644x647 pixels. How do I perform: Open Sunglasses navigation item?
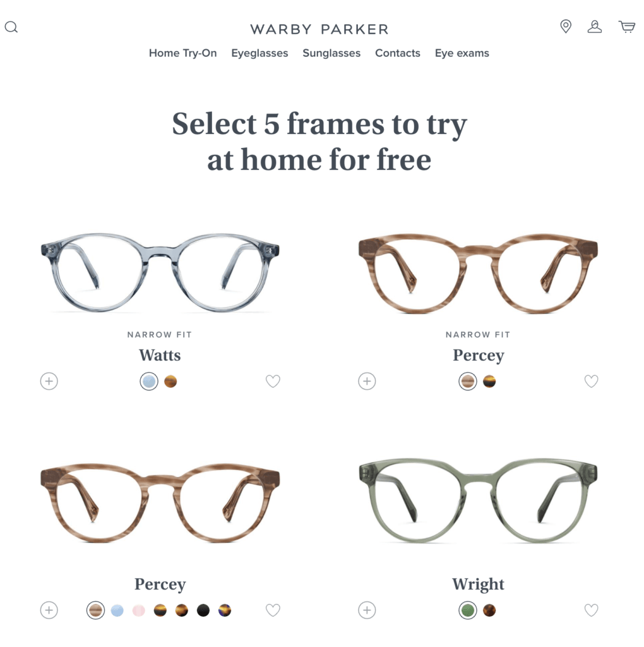click(x=331, y=53)
